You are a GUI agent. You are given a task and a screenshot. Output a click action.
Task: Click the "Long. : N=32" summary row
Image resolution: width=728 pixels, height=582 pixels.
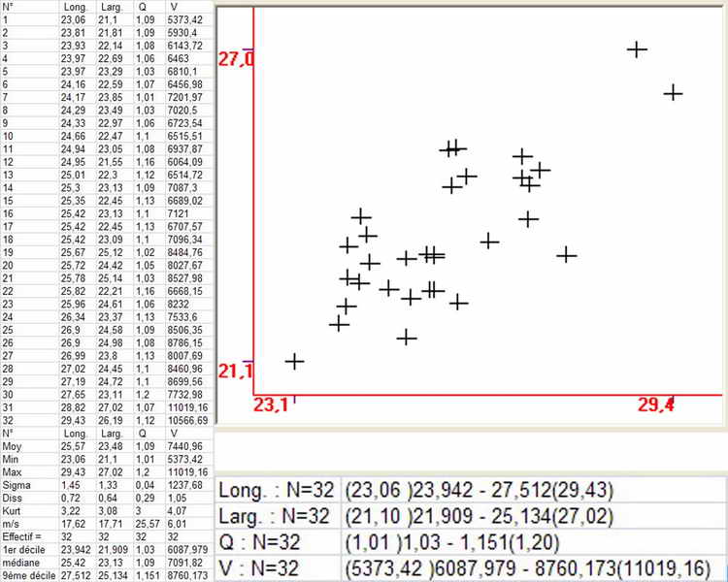(275, 490)
